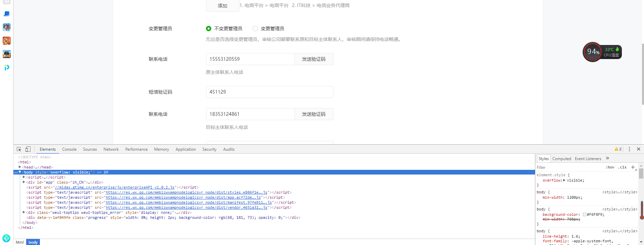
Task: Toggle the device toolbar icon
Action: (x=28, y=149)
